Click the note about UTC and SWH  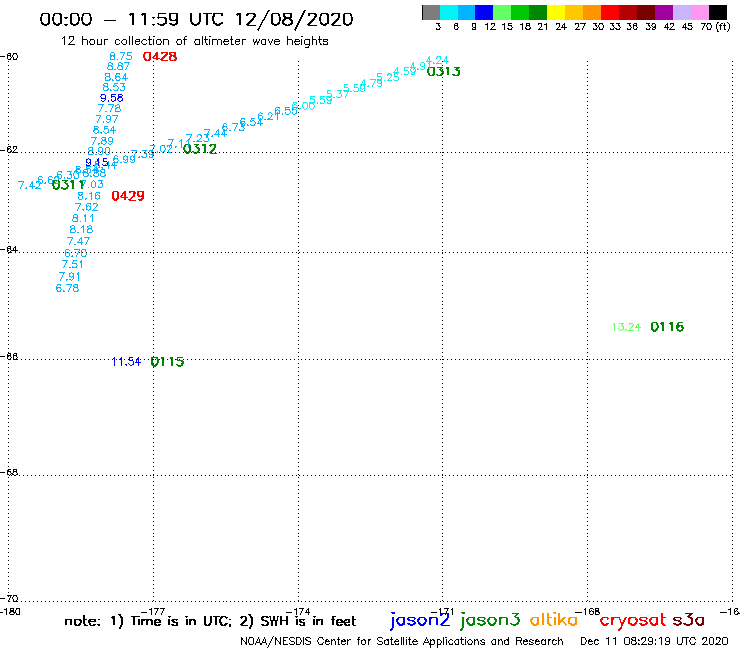pos(210,621)
